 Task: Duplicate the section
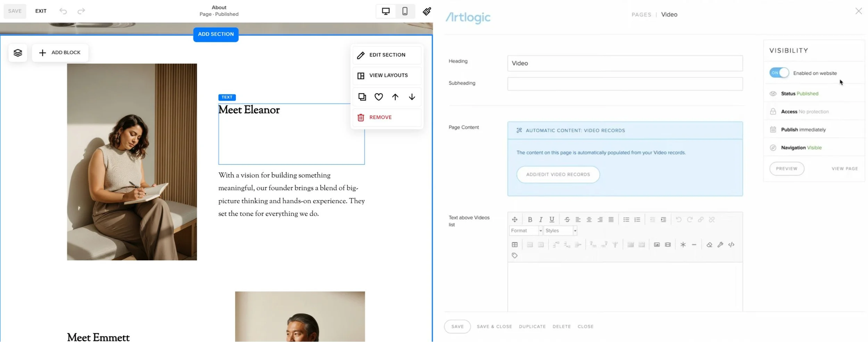click(x=362, y=97)
